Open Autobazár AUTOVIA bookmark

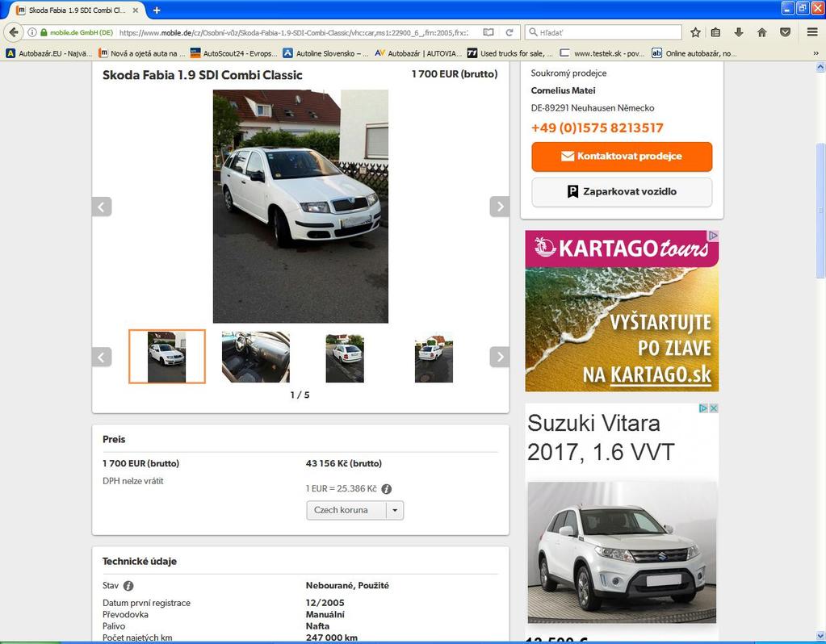click(x=418, y=53)
